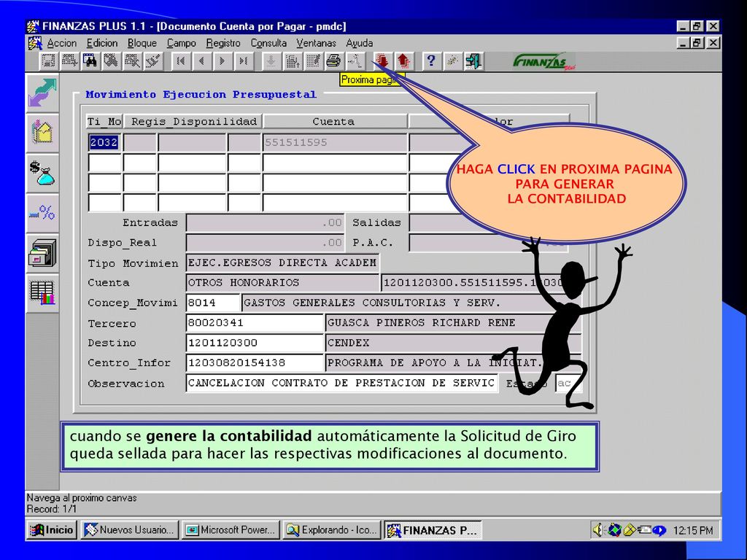Viewport: 747px width, 560px height.
Task: Click the Concep_Movimi field with 8014
Action: [x=213, y=303]
